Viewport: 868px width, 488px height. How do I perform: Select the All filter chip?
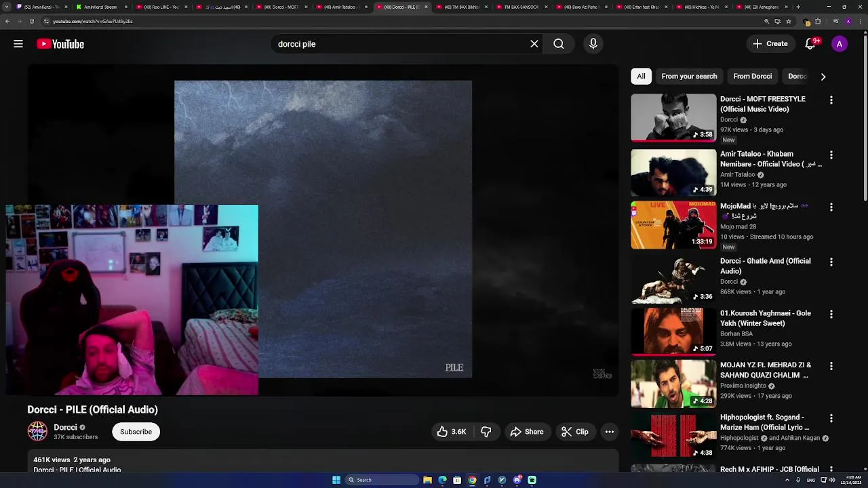coord(641,77)
